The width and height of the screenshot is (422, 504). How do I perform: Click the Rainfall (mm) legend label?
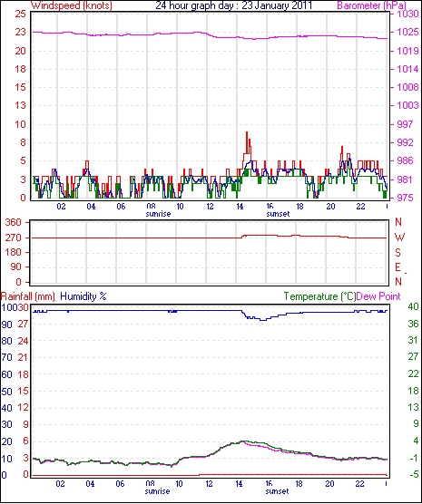[x=28, y=296]
